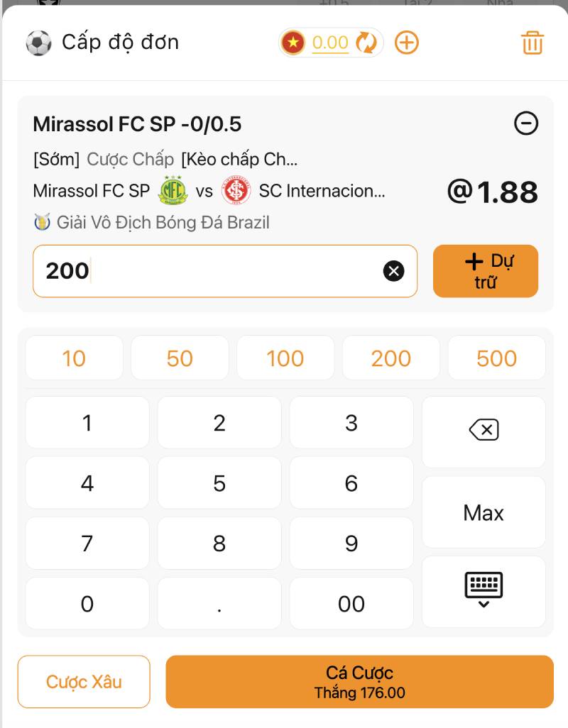Hide keypad using the keyboard icon
This screenshot has height=728, width=568.
click(484, 590)
